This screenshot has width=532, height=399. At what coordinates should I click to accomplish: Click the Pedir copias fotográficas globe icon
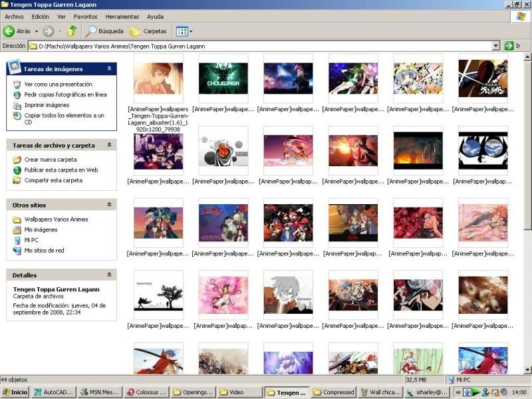pos(17,94)
